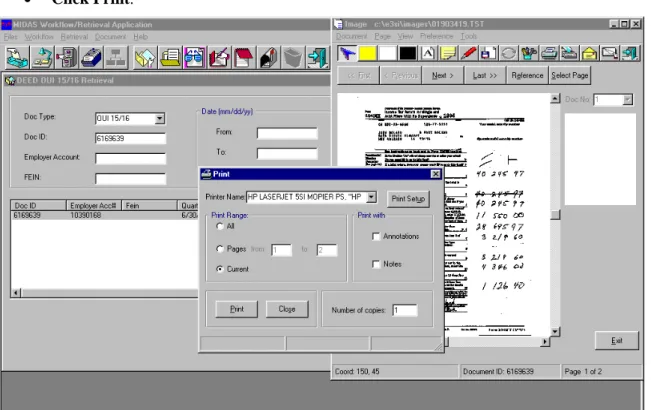Open Print Setup

point(408,199)
